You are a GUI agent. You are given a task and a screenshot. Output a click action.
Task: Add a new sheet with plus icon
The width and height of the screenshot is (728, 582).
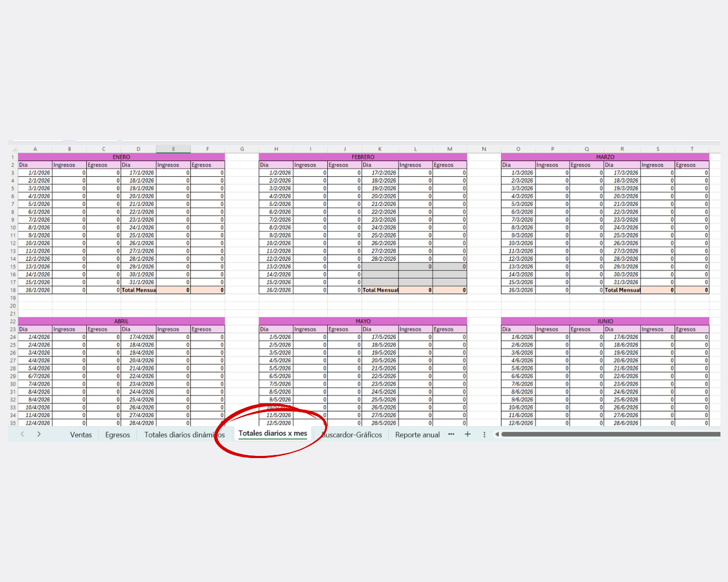click(x=468, y=434)
